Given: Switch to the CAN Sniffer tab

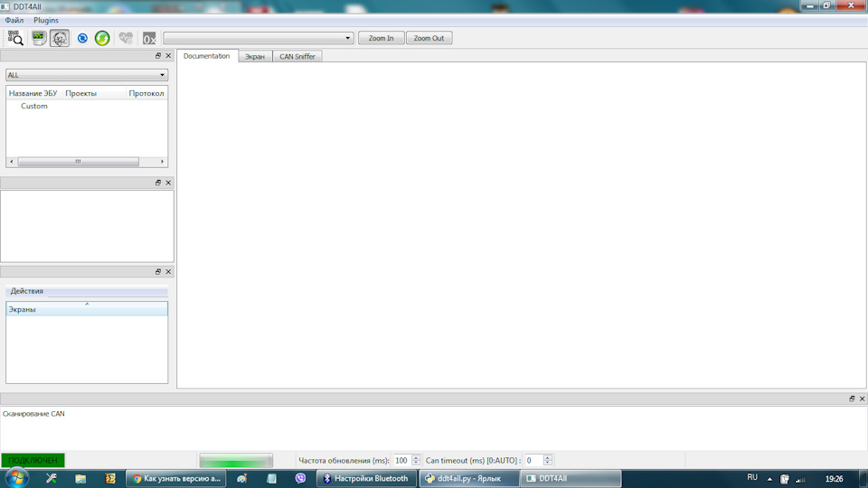Looking at the screenshot, I should click(297, 56).
